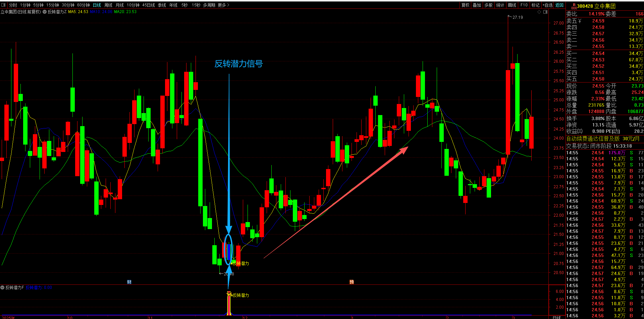Click the 175.0万 trade tick row
The width and height of the screenshot is (644, 319).
[605, 153]
